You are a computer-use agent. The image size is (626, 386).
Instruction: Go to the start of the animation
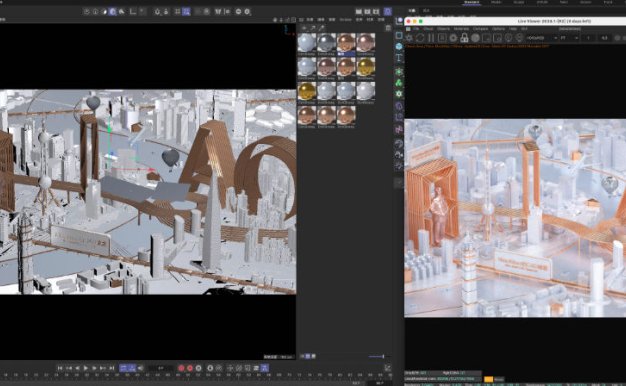point(60,368)
